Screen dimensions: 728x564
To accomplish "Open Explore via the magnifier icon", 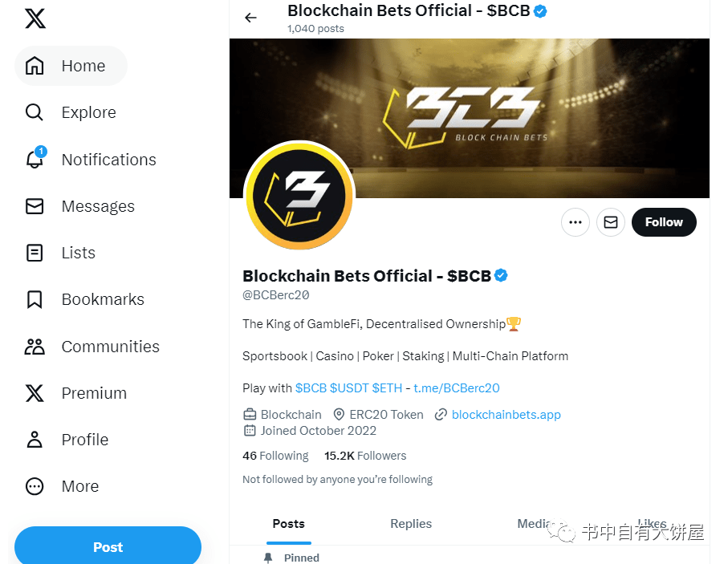I will pyautogui.click(x=35, y=112).
